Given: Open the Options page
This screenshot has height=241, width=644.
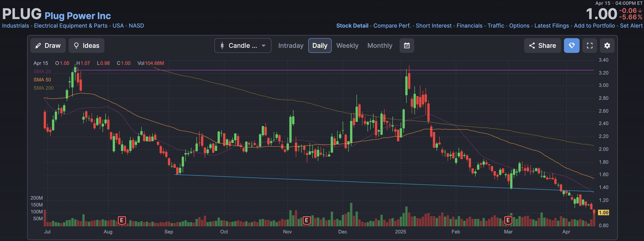Looking at the screenshot, I should pos(519,26).
